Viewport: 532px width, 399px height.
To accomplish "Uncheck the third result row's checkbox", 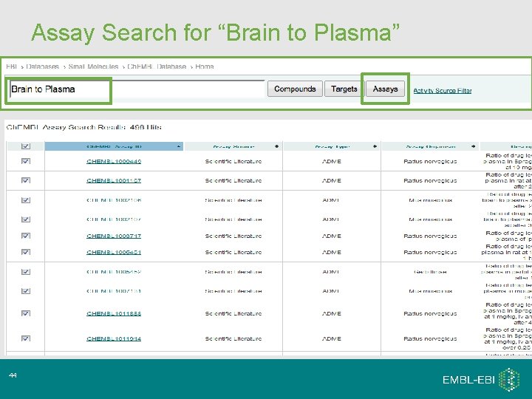I will click(x=26, y=200).
